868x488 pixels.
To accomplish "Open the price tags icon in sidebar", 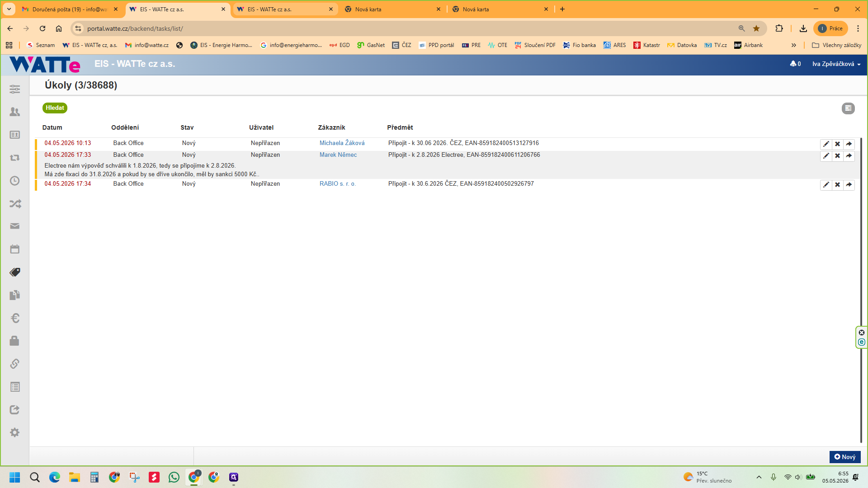I will pyautogui.click(x=15, y=272).
